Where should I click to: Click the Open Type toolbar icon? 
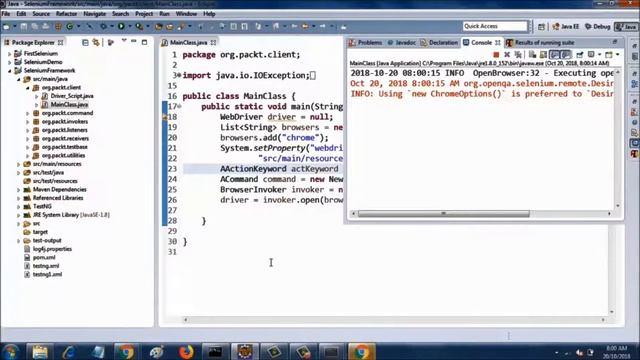159,27
